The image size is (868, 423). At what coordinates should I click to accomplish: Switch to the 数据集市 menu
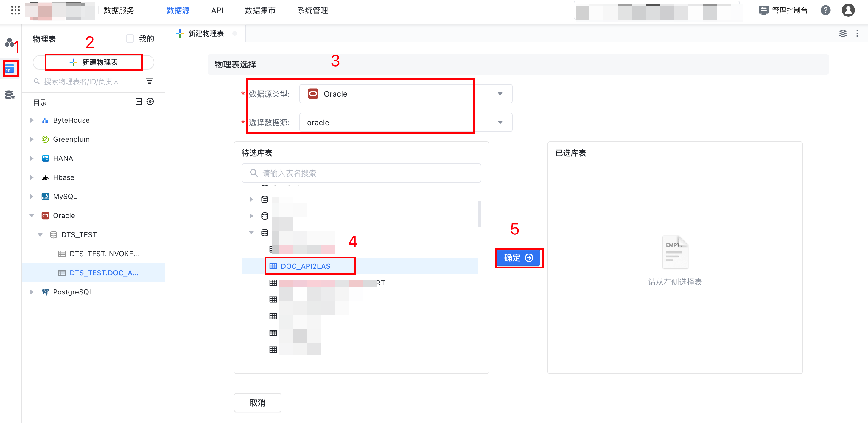[x=260, y=10]
